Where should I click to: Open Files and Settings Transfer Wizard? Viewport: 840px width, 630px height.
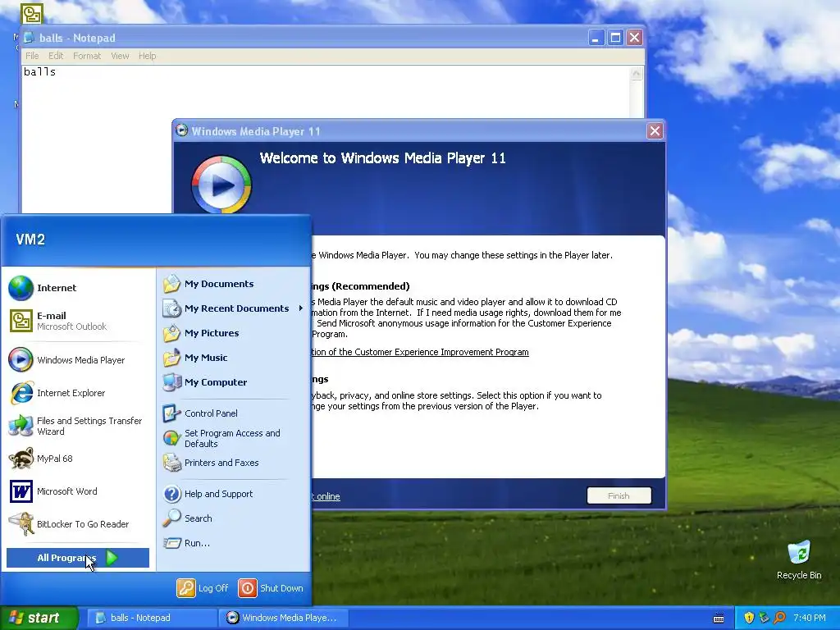78,426
